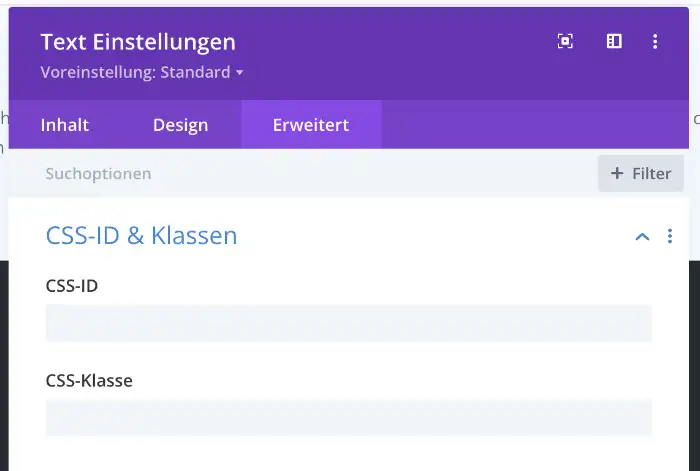700x471 pixels.
Task: Switch to the Inhalt tab
Action: pos(65,125)
